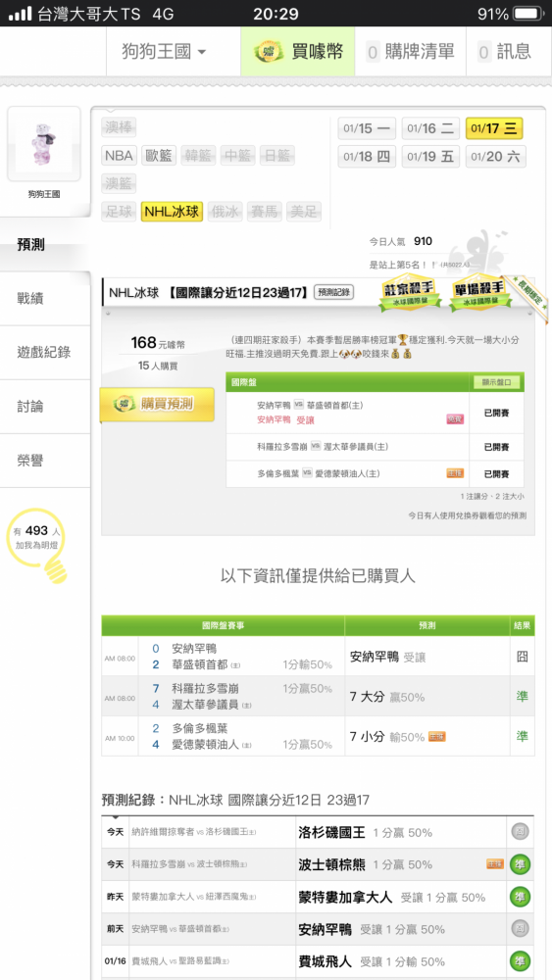Open the 預測 sidebar section
Viewport: 552px width, 980px height.
pyautogui.click(x=45, y=244)
